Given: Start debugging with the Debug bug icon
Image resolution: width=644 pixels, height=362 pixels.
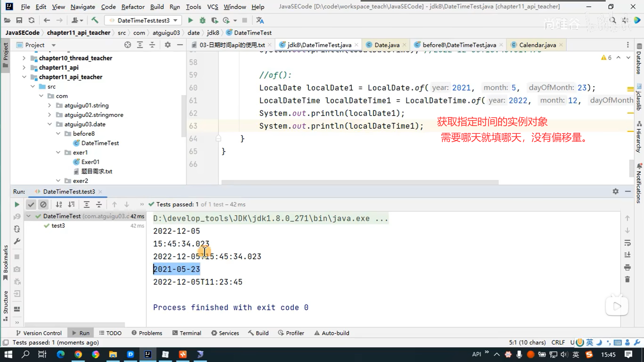Looking at the screenshot, I should click(202, 20).
